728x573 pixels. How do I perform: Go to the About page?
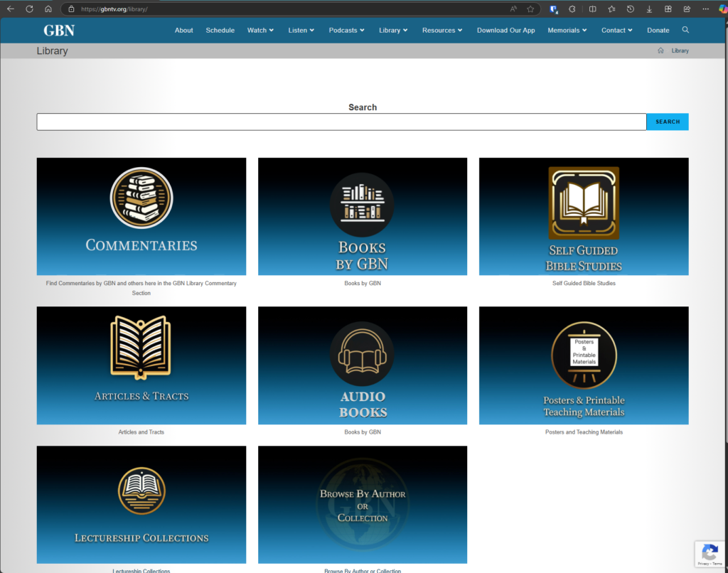coord(184,31)
